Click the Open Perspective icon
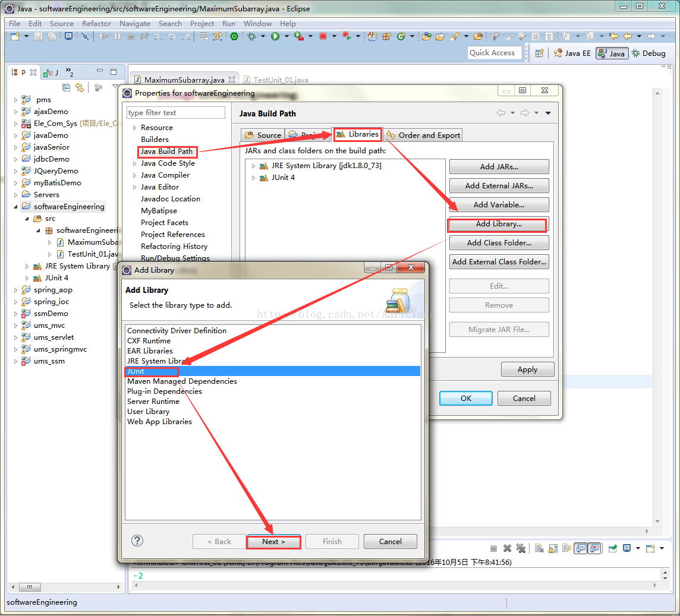 click(540, 53)
